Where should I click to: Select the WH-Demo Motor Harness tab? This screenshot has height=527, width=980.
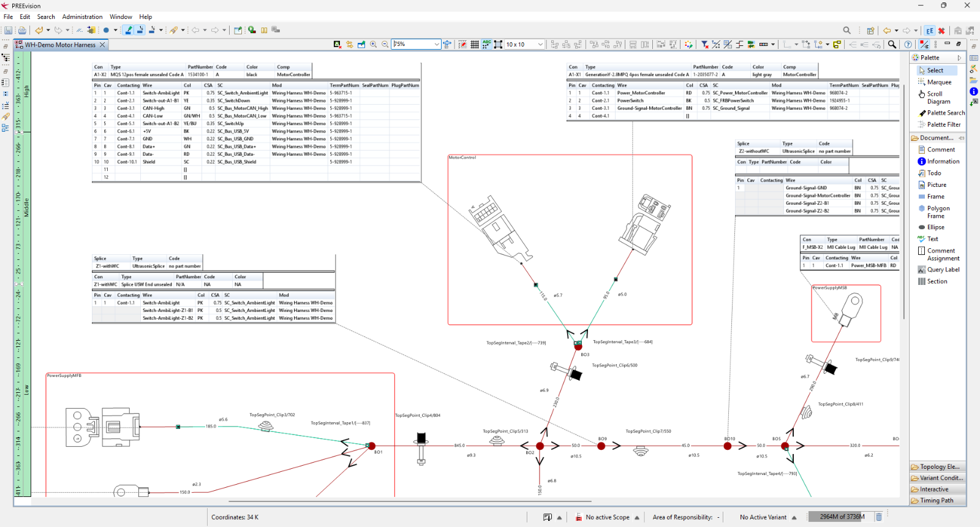[59, 45]
